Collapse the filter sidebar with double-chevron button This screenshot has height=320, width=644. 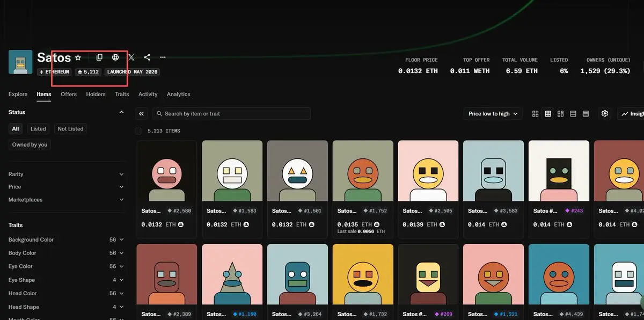click(141, 114)
